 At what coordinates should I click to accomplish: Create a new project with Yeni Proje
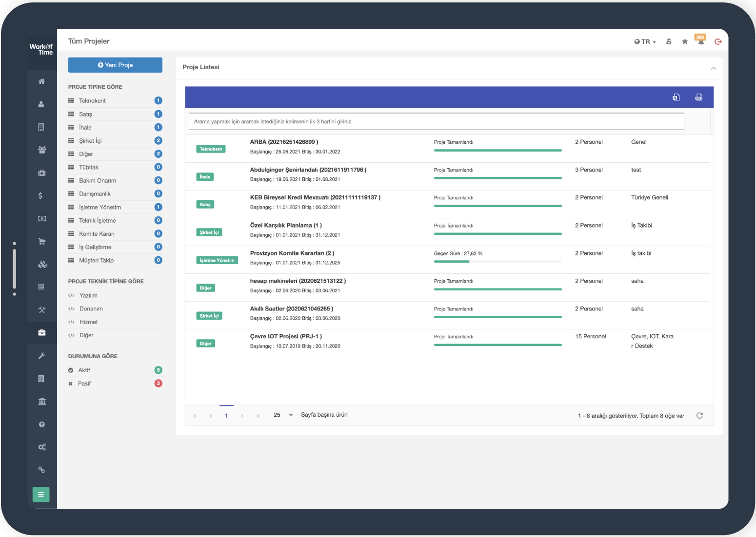pyautogui.click(x=115, y=65)
